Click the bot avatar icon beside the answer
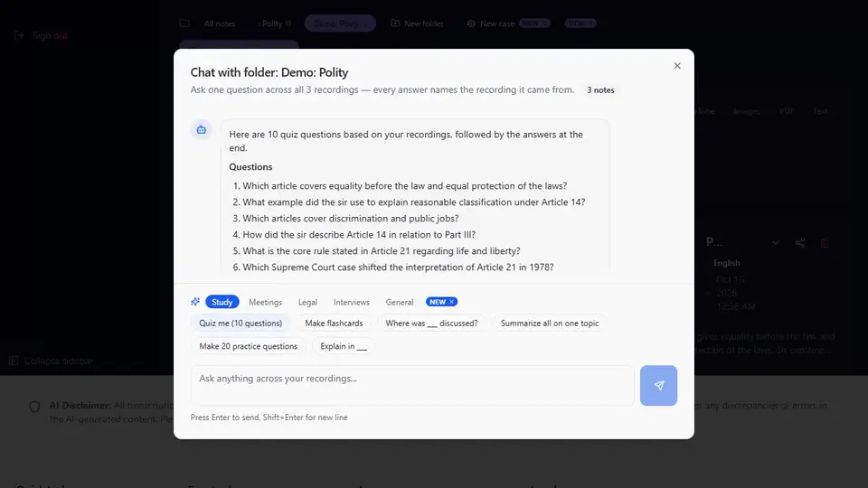868x488 pixels. (201, 129)
